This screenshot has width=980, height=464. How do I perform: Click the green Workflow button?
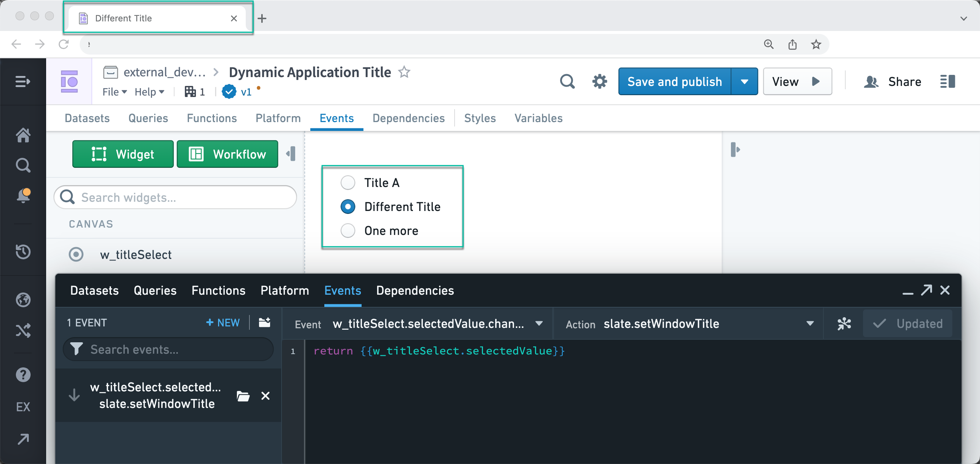pos(227,154)
